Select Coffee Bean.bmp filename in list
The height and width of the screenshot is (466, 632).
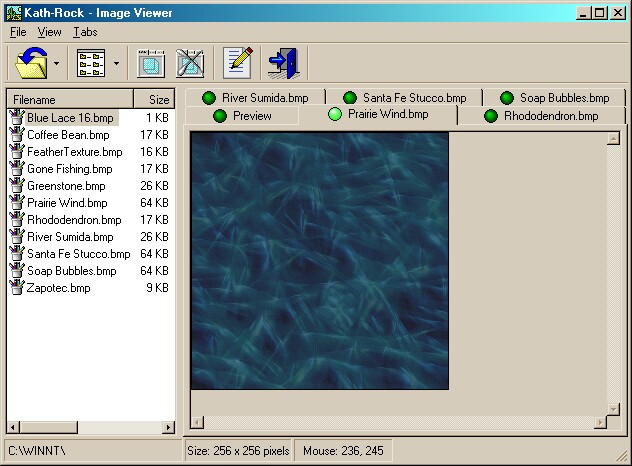pos(68,135)
